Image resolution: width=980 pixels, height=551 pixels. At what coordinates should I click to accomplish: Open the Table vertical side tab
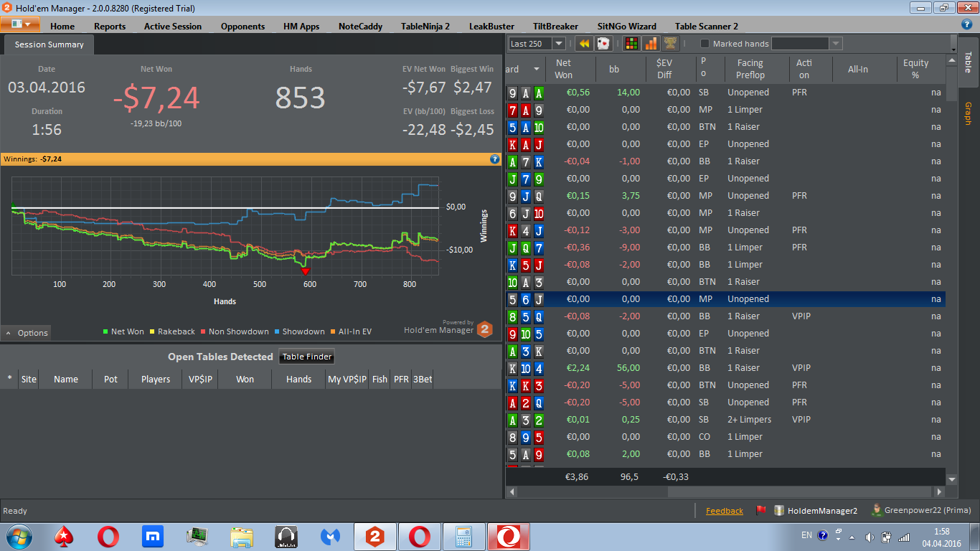968,62
